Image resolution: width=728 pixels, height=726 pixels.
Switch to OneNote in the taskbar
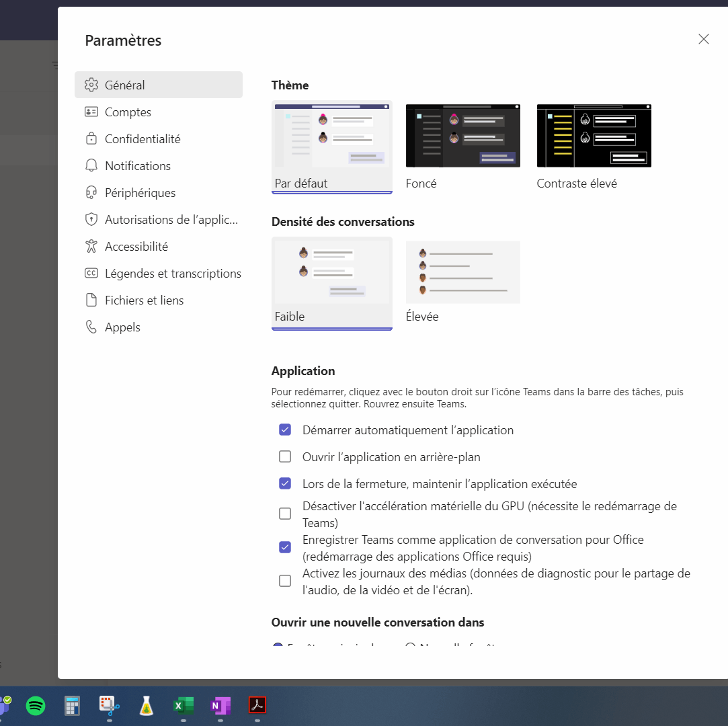220,706
